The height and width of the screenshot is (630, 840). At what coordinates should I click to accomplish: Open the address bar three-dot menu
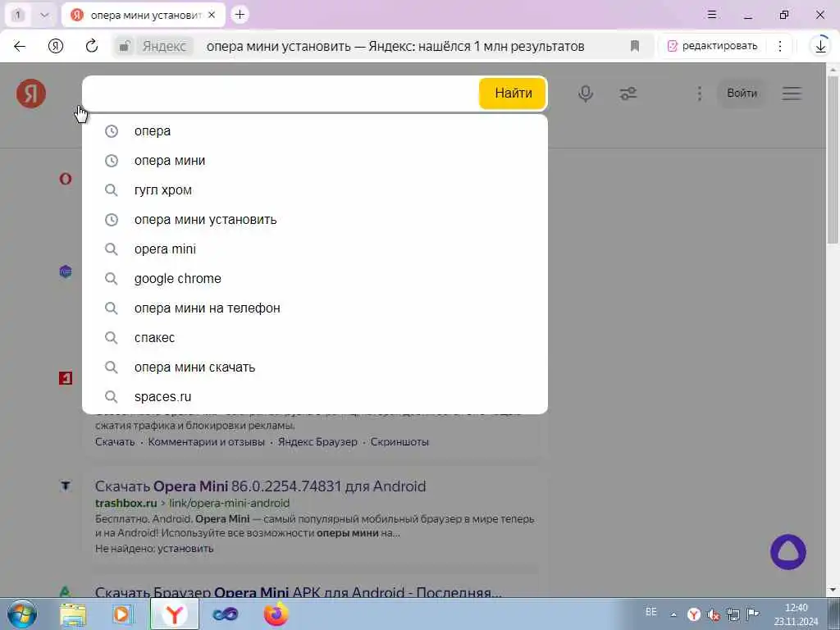tap(780, 46)
